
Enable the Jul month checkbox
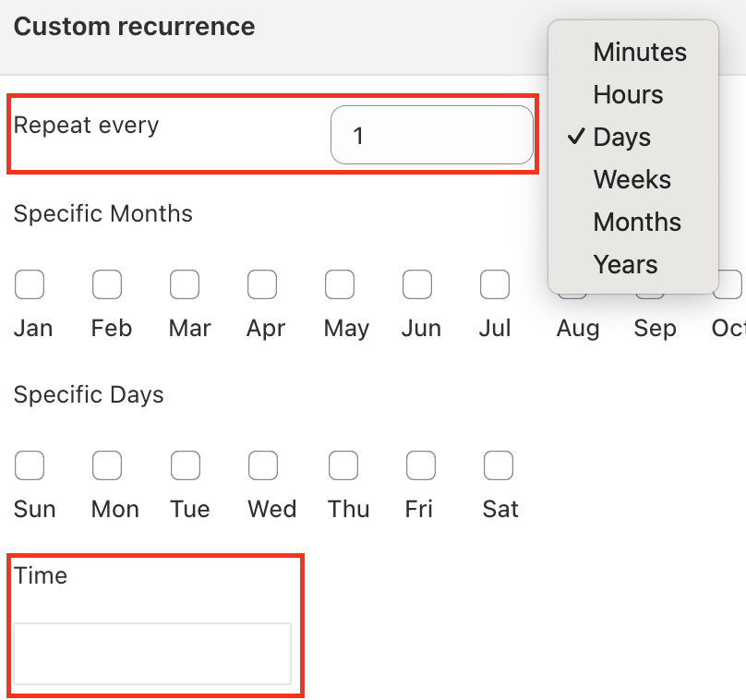pos(495,285)
